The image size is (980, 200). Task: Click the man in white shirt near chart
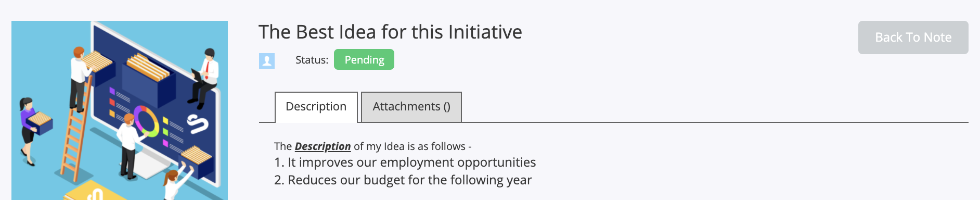click(x=130, y=146)
